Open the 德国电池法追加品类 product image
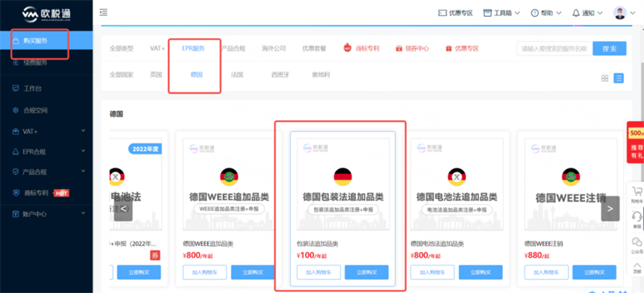 point(456,184)
